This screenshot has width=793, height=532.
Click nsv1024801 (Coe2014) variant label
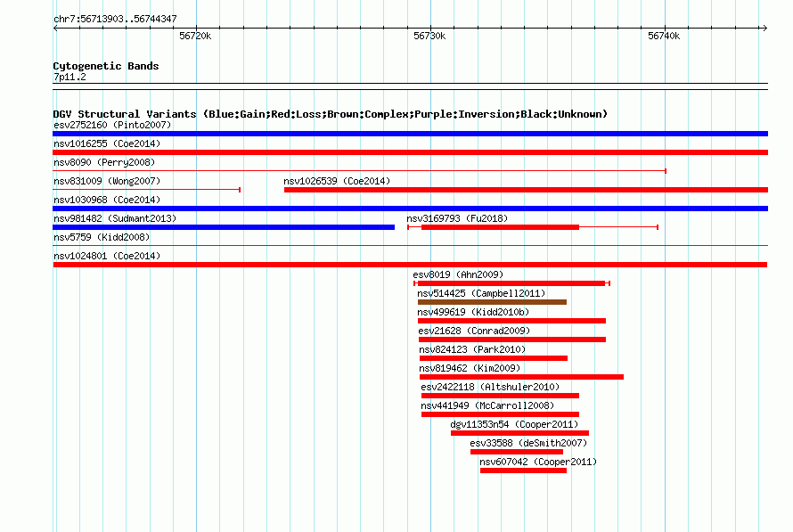pyautogui.click(x=107, y=256)
